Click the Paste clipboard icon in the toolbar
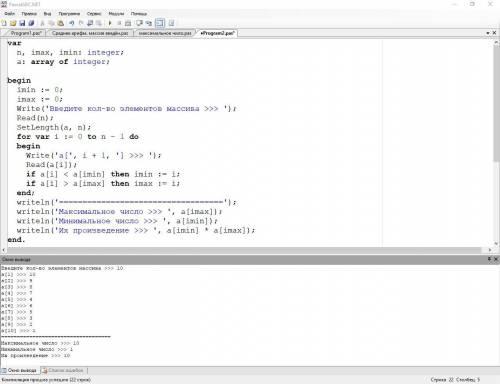The width and height of the screenshot is (500, 384). (61, 23)
